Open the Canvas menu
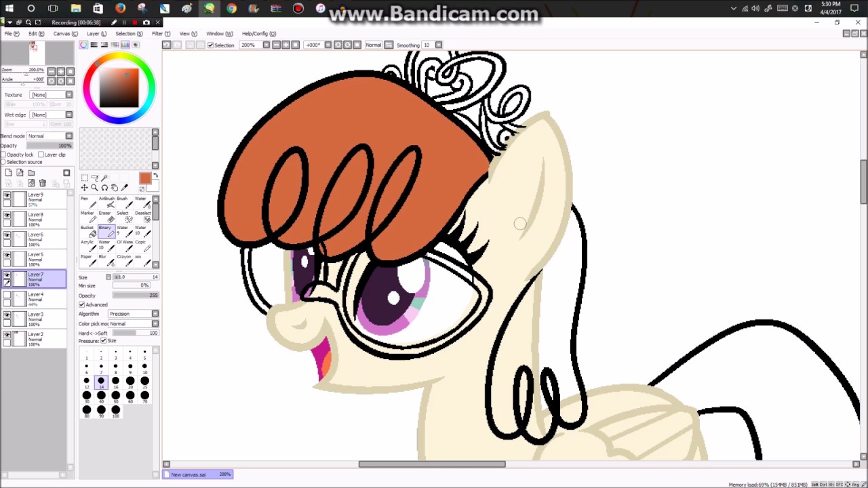The image size is (868, 488). click(x=64, y=34)
